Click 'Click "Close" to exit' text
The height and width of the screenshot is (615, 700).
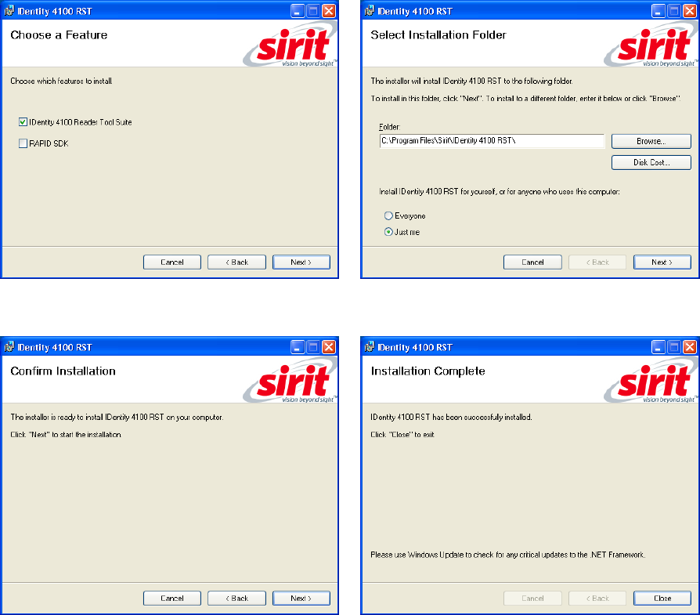tap(402, 435)
